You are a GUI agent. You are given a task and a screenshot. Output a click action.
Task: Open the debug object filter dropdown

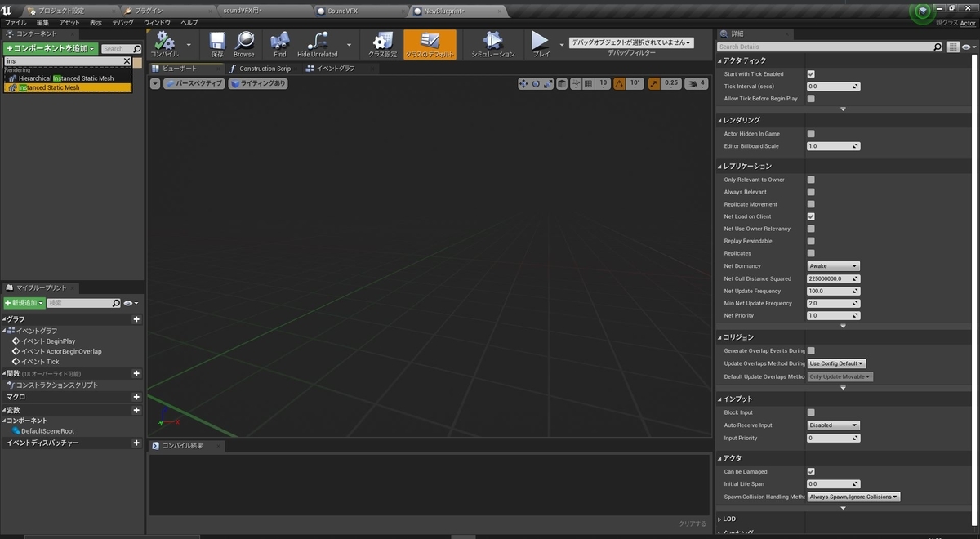(631, 42)
